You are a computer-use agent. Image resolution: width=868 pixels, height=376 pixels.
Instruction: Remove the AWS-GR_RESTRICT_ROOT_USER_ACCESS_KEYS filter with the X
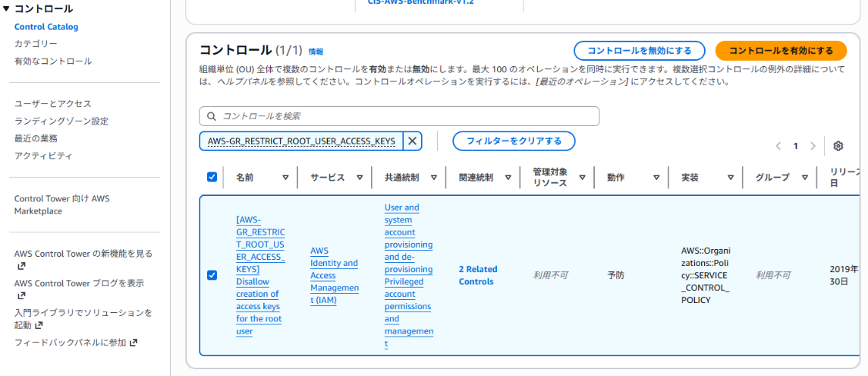(412, 141)
